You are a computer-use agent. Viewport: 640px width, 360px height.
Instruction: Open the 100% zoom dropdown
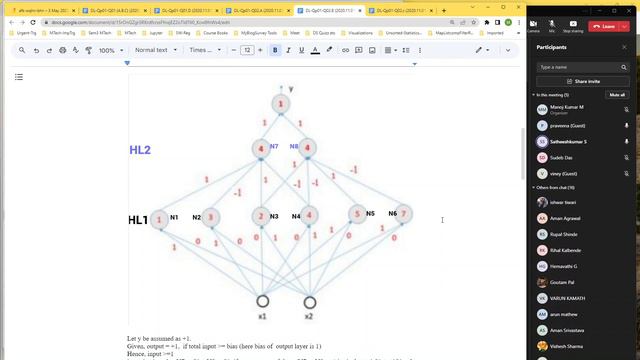[111, 50]
